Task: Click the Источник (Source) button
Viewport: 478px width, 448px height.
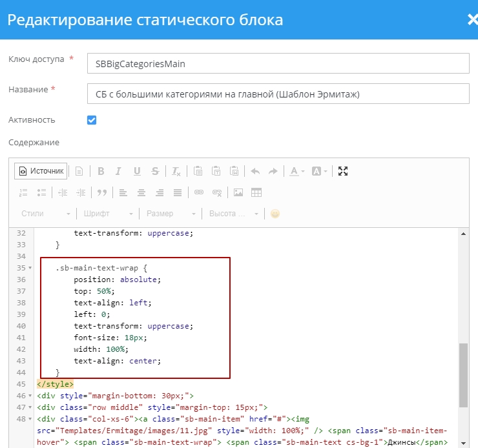Action: click(41, 171)
